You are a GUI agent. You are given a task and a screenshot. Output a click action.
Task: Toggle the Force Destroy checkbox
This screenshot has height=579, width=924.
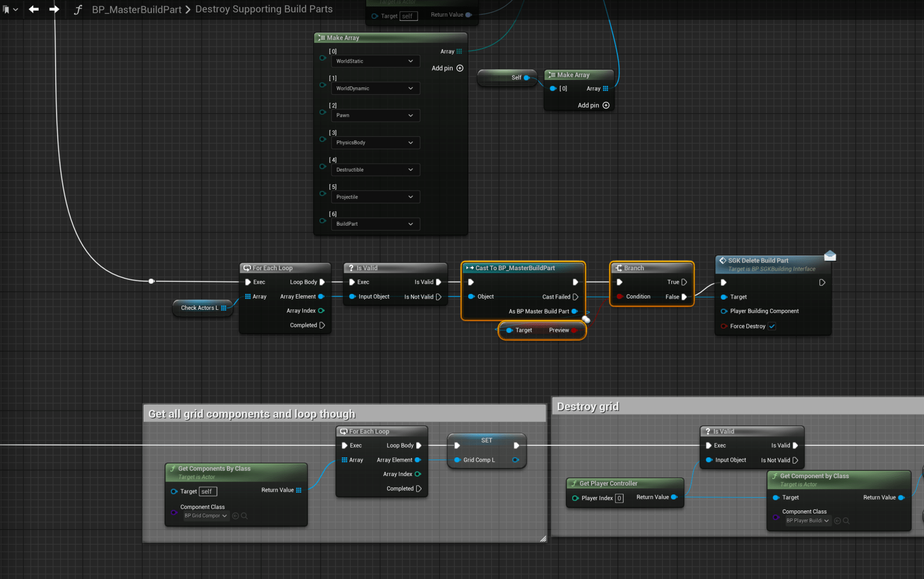click(772, 326)
